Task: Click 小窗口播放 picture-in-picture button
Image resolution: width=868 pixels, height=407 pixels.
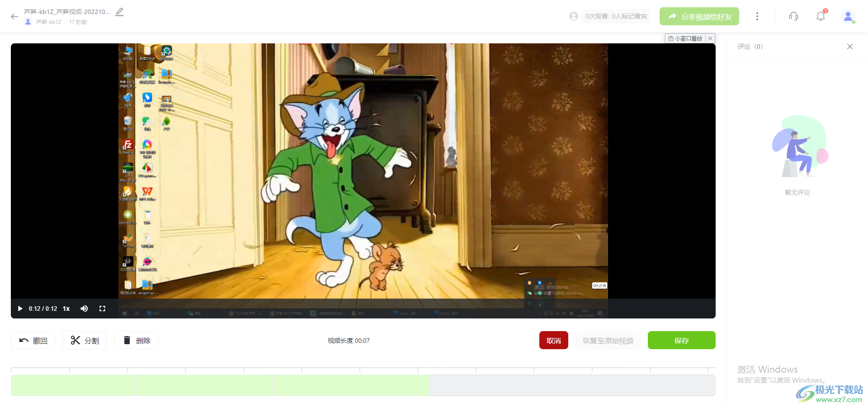Action: point(685,38)
